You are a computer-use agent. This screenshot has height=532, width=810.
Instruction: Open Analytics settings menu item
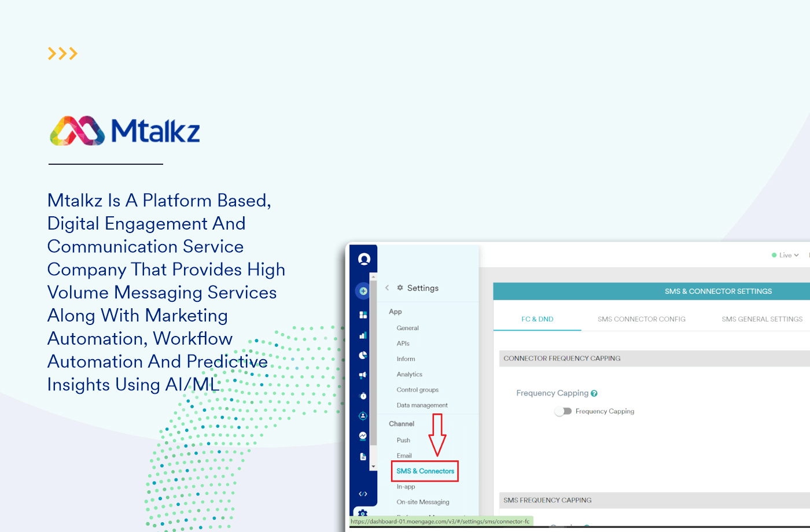[410, 375]
